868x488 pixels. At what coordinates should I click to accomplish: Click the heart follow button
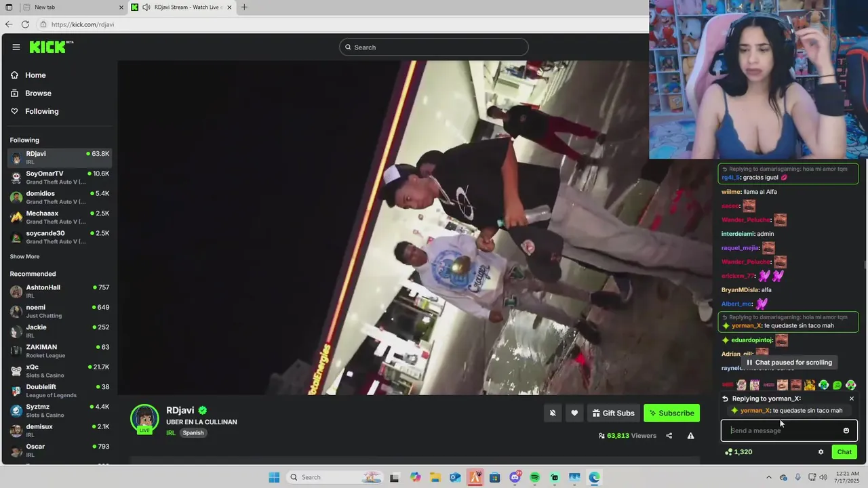click(x=574, y=413)
